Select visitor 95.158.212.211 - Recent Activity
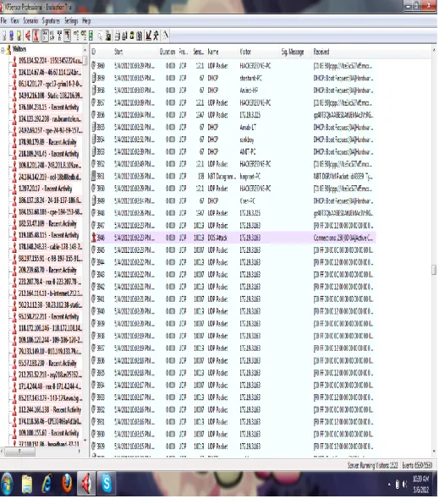439x504 pixels. pyautogui.click(x=48, y=316)
